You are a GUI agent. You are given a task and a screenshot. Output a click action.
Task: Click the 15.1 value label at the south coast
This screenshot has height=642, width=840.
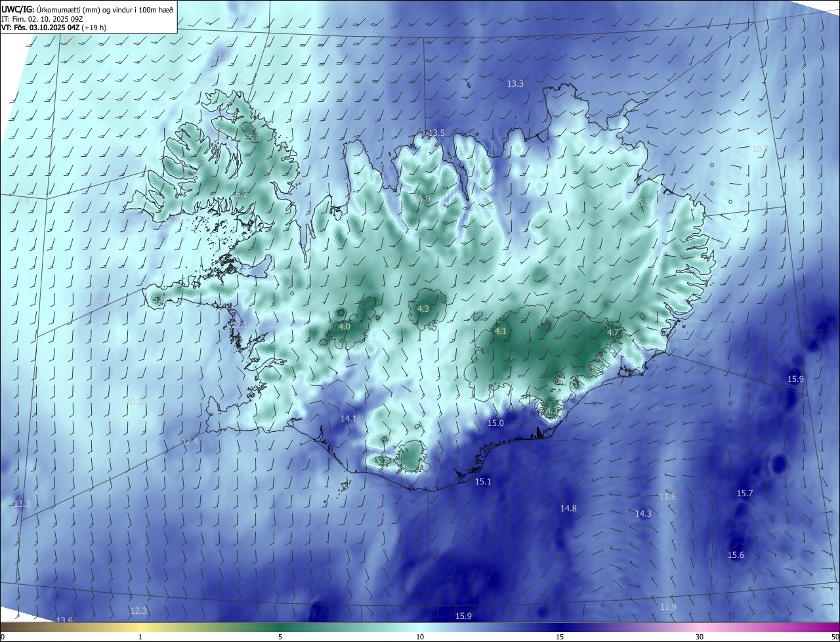[x=483, y=482]
